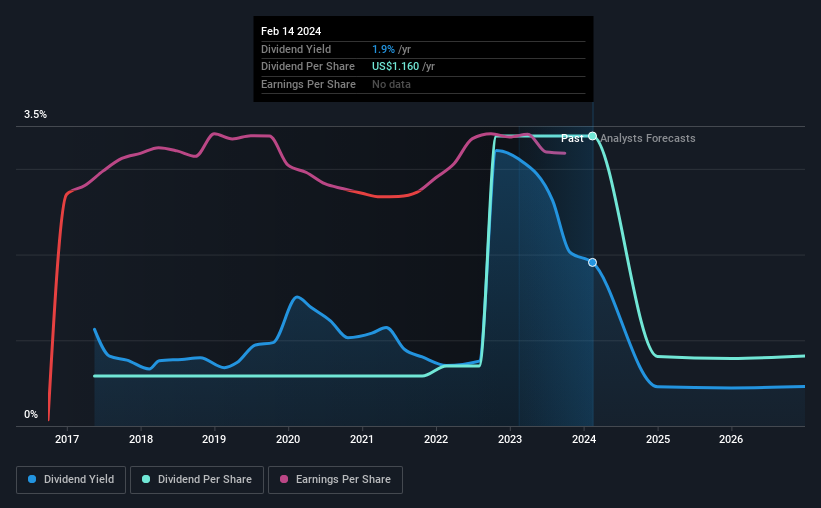821x508 pixels.
Task: Click the tooltip date 'Feb 14 2024'
Action: [291, 31]
